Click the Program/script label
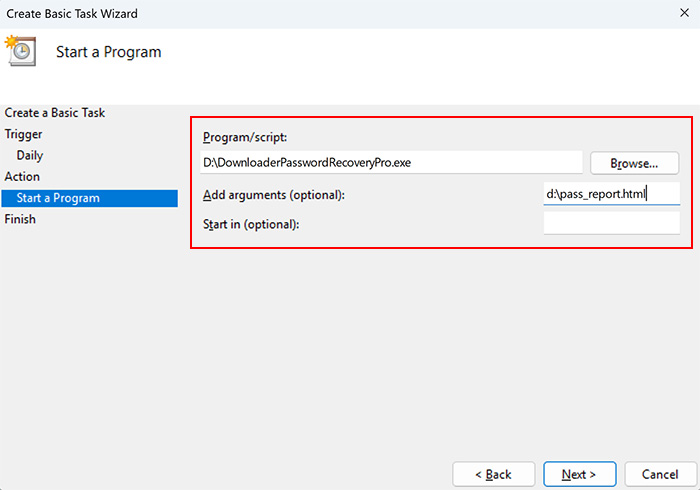 (x=245, y=137)
